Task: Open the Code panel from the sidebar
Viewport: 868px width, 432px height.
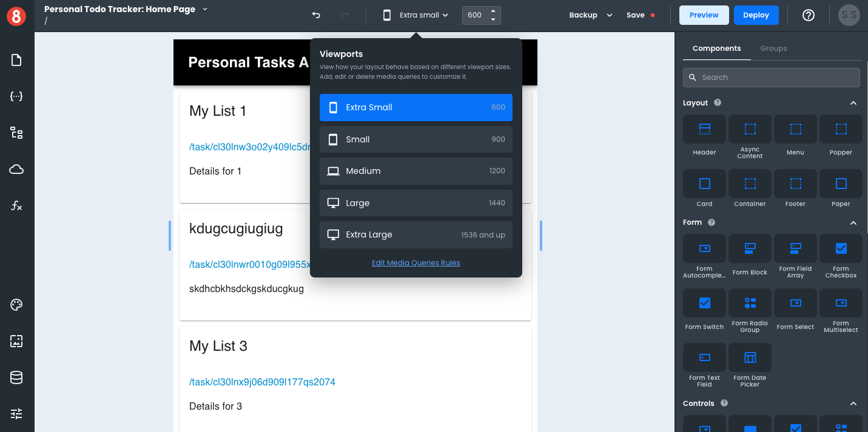Action: (15, 96)
